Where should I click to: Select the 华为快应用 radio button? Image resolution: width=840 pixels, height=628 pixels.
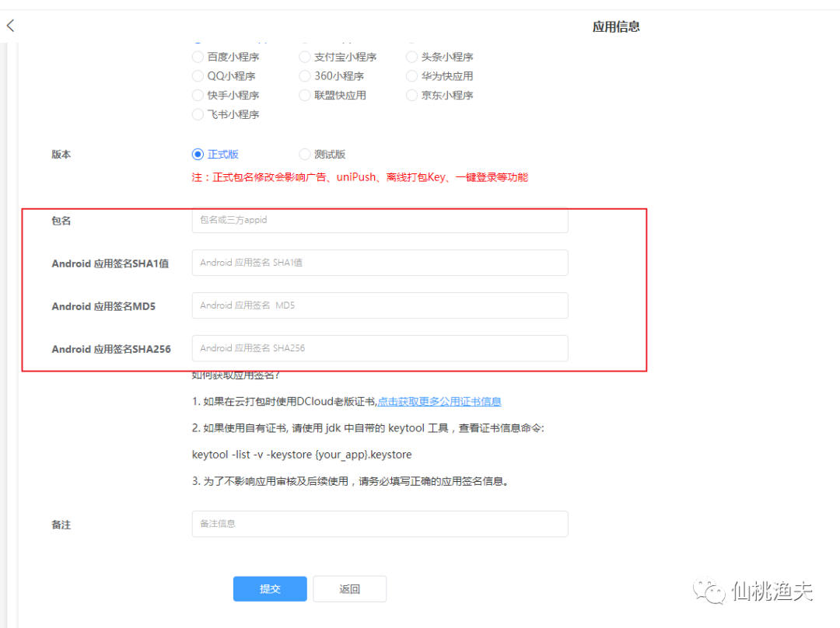(411, 75)
